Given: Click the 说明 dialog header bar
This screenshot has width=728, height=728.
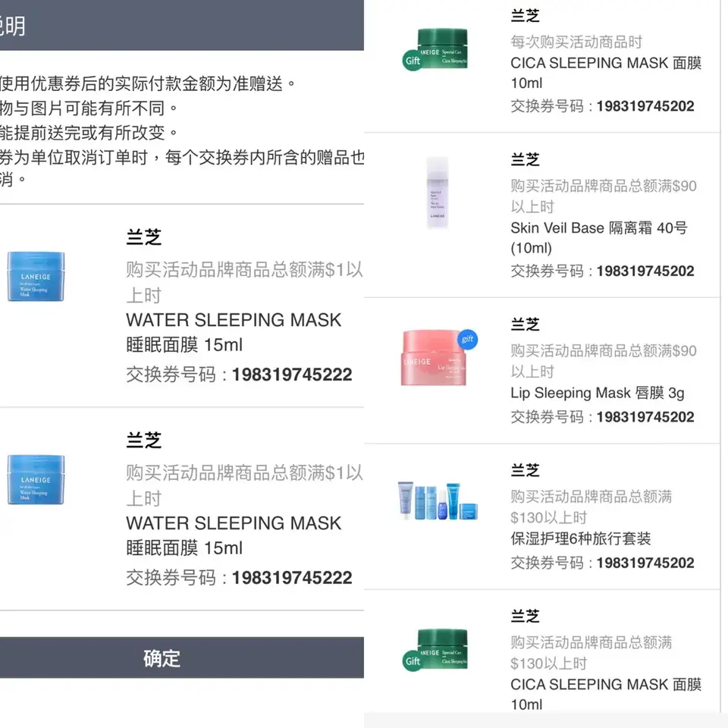Looking at the screenshot, I should pyautogui.click(x=181, y=25).
